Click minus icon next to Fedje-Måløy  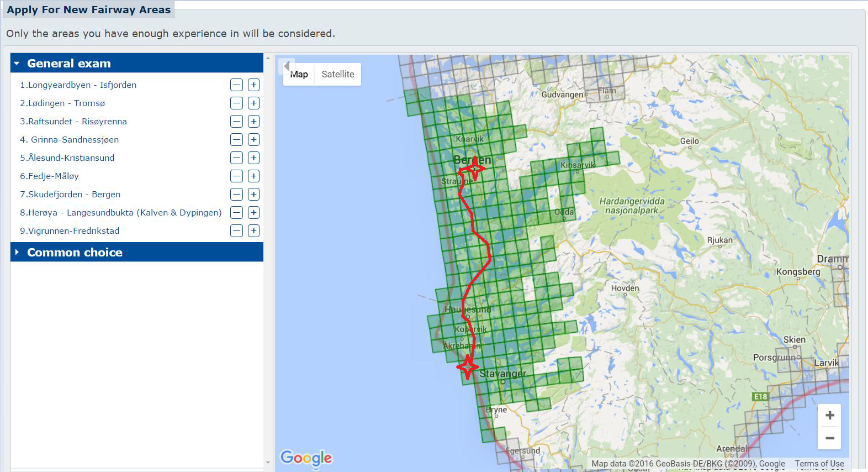coord(236,176)
